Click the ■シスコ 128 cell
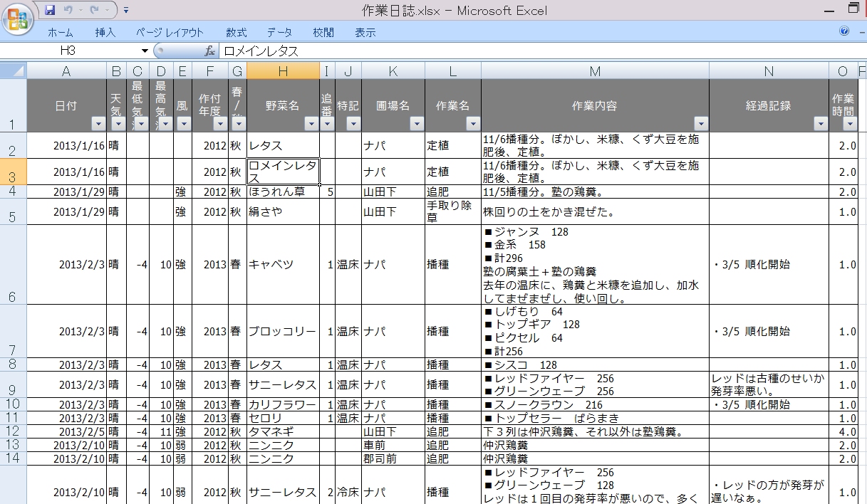The height and width of the screenshot is (504, 867). click(596, 365)
